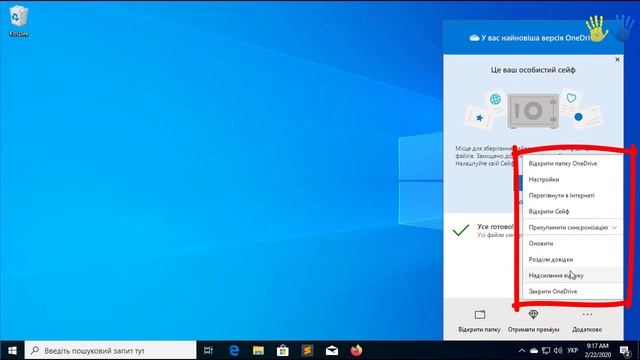Click the 'Отримати преміум' diamond button
640x360 pixels.
coord(533,321)
